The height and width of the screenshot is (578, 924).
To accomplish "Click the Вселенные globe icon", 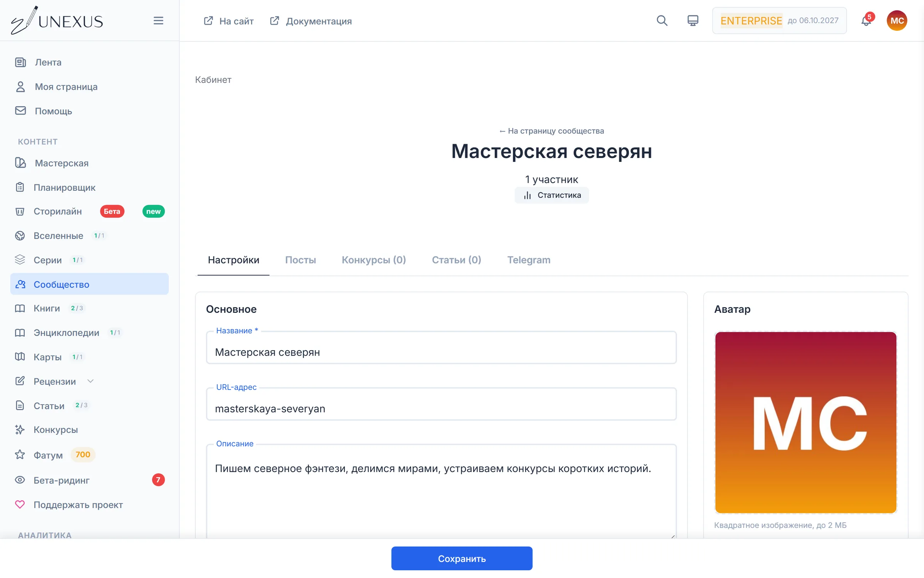I will (x=20, y=235).
